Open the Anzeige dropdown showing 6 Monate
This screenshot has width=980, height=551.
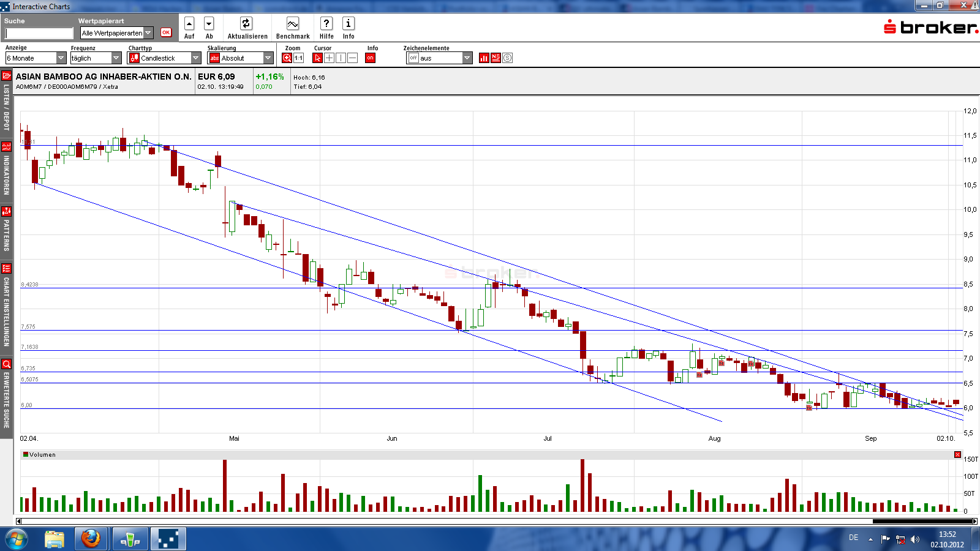pos(60,57)
